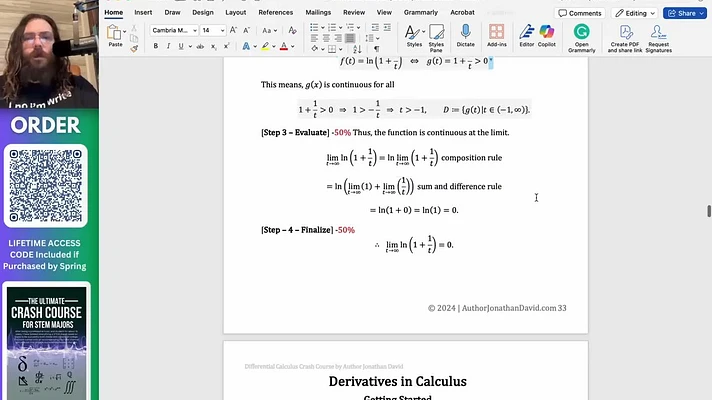Switch to the Mailings tab
The height and width of the screenshot is (400, 712).
click(x=318, y=13)
